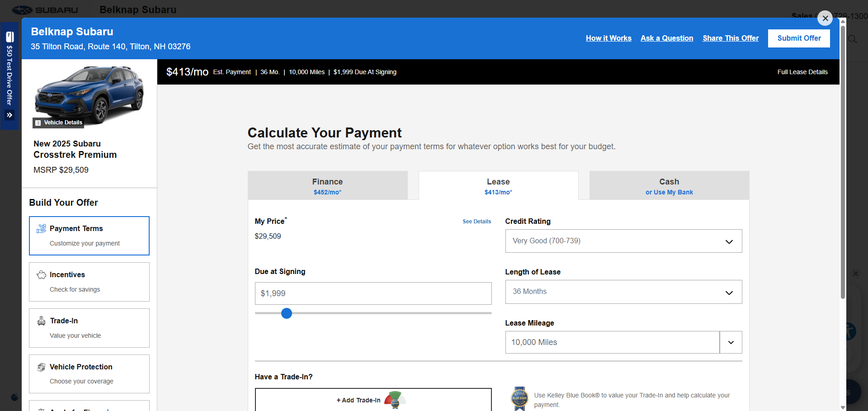Click the modal vertical scrollbar

pos(843,163)
